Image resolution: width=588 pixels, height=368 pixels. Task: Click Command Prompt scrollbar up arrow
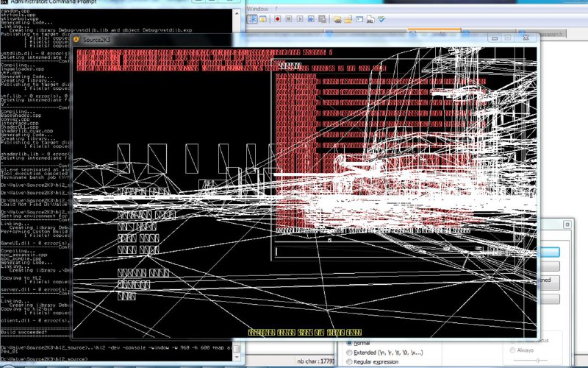(237, 13)
